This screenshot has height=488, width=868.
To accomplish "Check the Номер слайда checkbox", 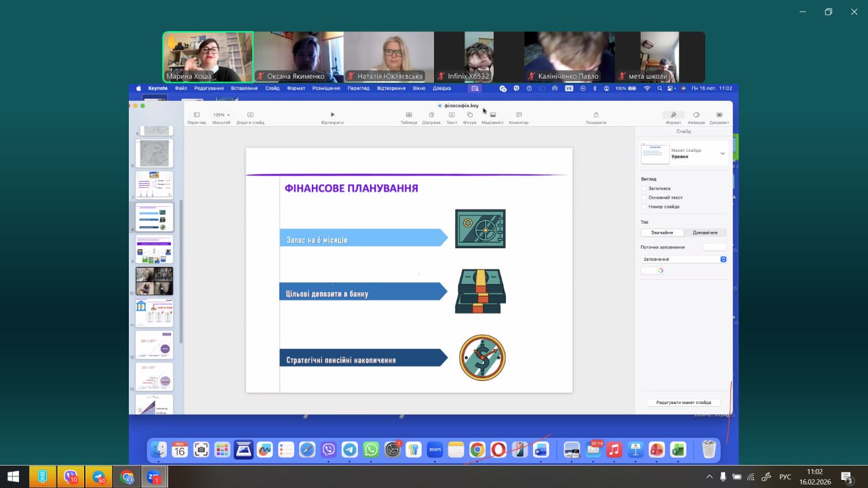I will click(644, 207).
